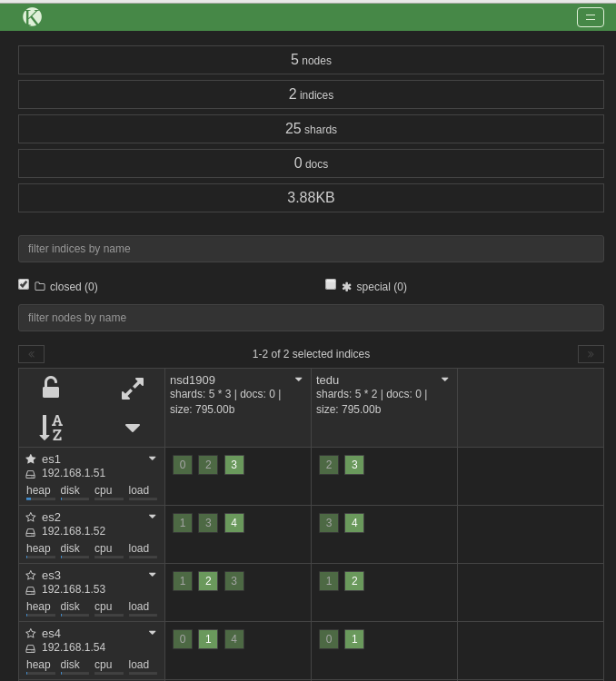Click the 2 indices stat box
616x681 pixels.
click(x=311, y=94)
